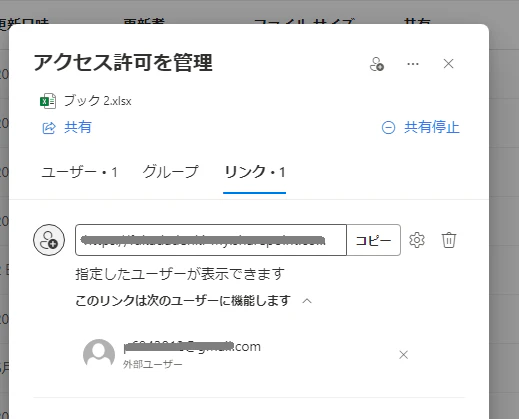Viewport: 519px width, 419px height.
Task: Collapse このリンクは次のユーザーに機能します section
Action: (x=307, y=301)
